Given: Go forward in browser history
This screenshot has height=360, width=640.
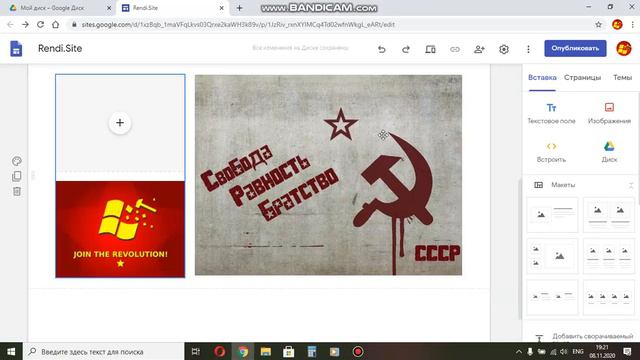Looking at the screenshot, I should pyautogui.click(x=25, y=24).
